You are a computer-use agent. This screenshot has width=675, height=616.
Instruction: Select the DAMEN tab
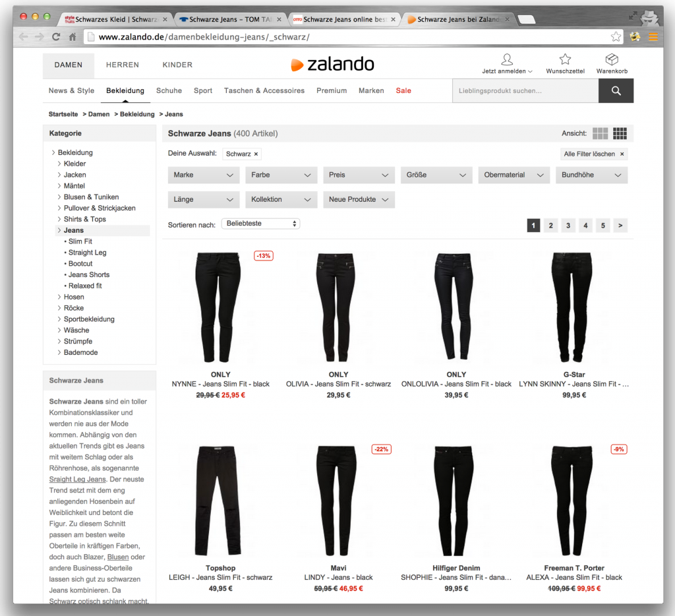click(x=69, y=65)
